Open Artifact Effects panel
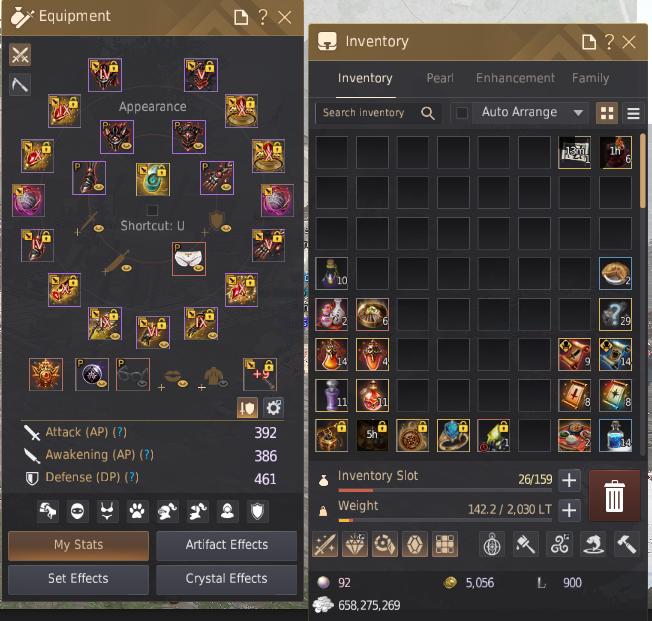Image resolution: width=652 pixels, height=621 pixels. point(227,545)
